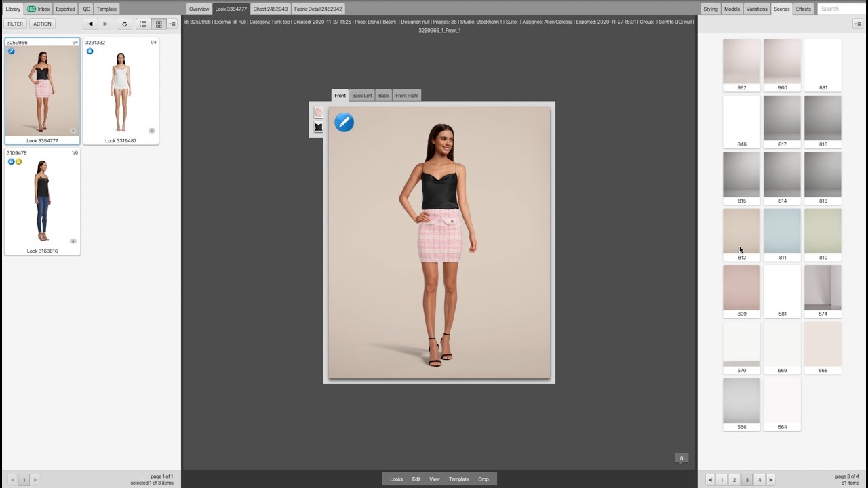
Task: Go to scenes page 4
Action: [759, 480]
